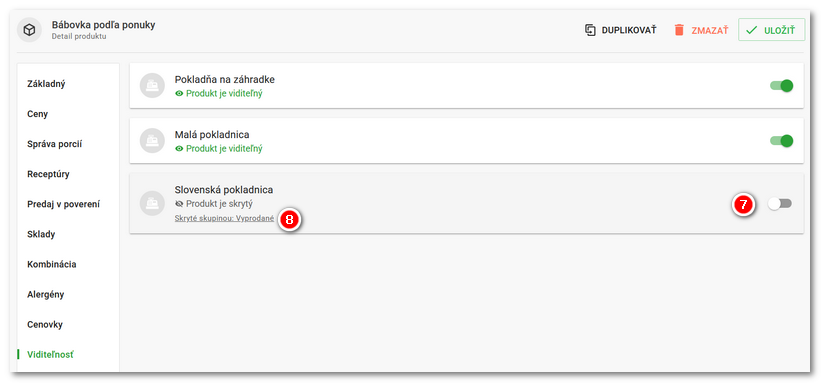Click the Slovenská pokladnica register icon

(152, 203)
